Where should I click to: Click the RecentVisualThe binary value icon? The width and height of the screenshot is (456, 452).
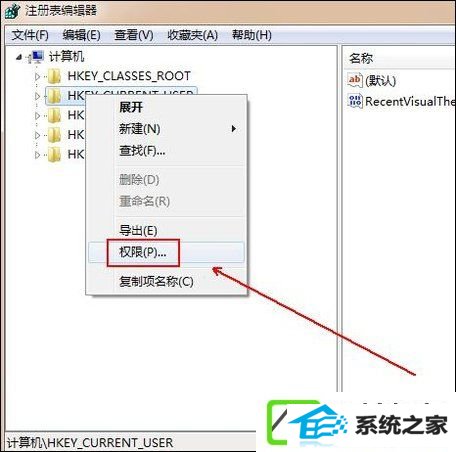tap(355, 101)
